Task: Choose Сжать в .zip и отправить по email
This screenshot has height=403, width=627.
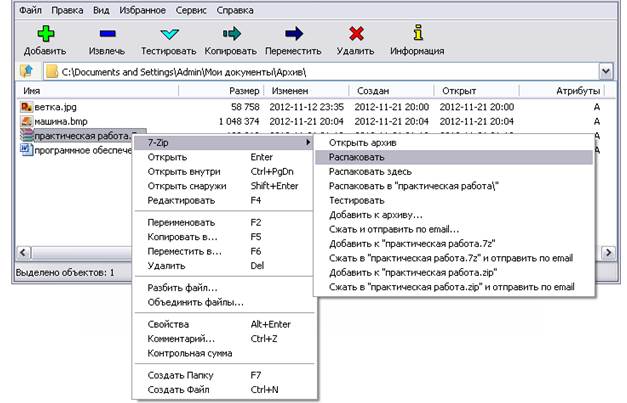Action: click(x=454, y=287)
